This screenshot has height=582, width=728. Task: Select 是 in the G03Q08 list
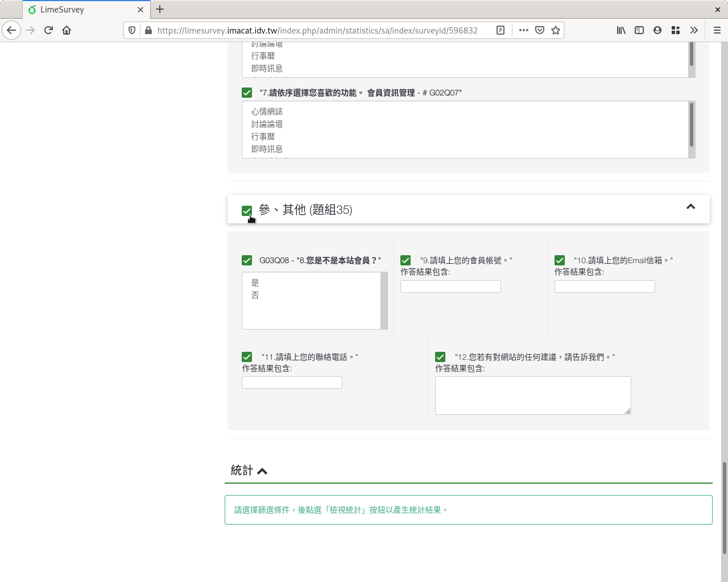(x=312, y=282)
